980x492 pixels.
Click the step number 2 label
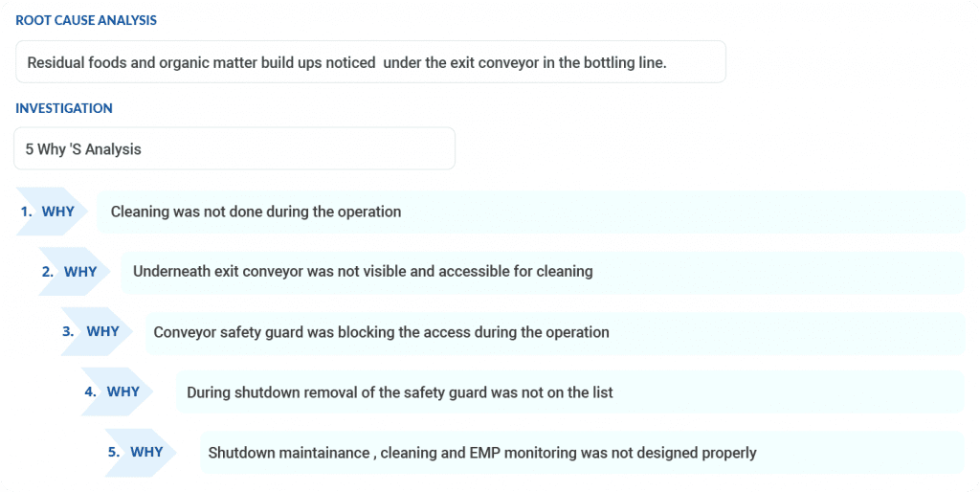click(x=48, y=271)
